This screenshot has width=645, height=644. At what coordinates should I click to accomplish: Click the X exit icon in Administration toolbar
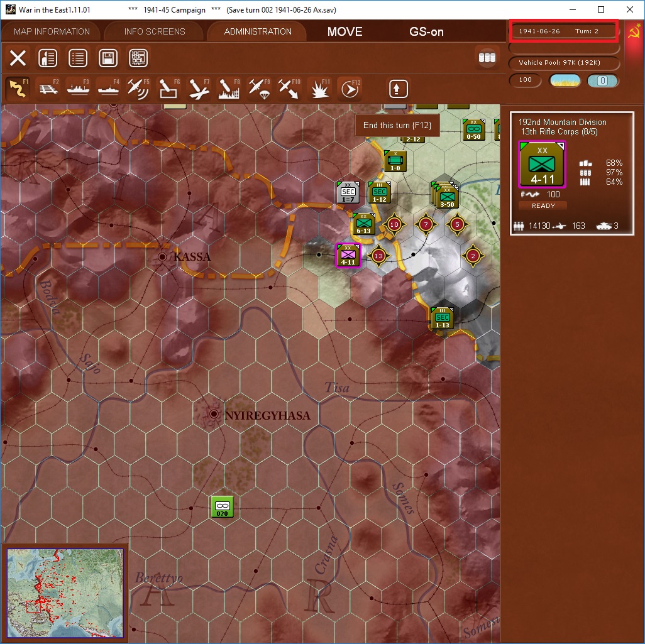18,58
